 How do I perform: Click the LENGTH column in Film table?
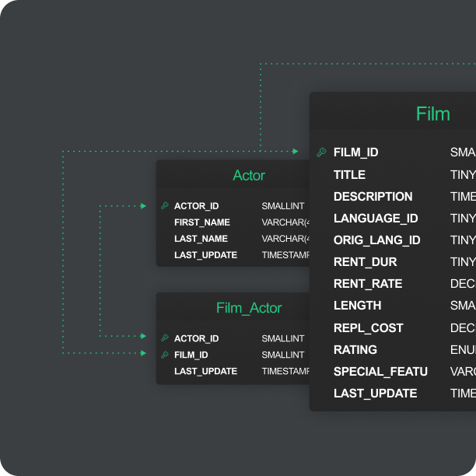pyautogui.click(x=357, y=306)
